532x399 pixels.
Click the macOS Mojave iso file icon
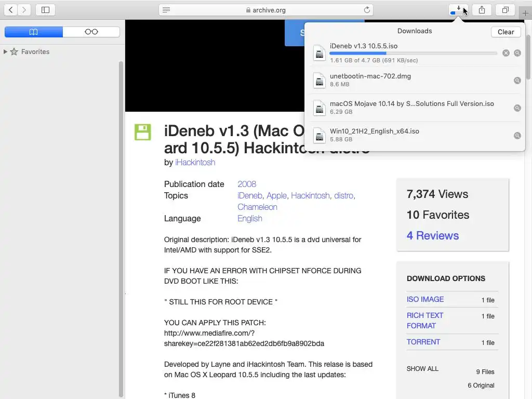point(320,108)
